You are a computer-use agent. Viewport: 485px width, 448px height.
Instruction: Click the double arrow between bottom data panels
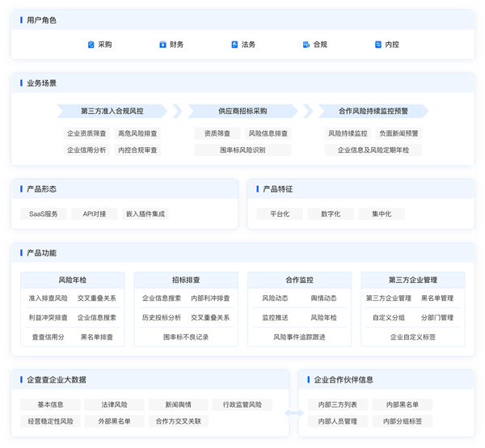coord(294,413)
